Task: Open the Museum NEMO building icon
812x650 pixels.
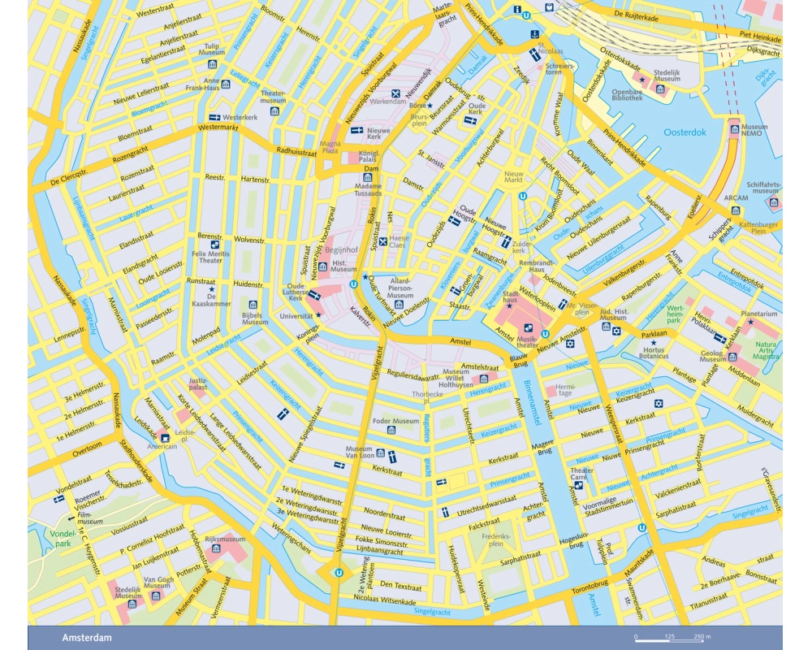Action: (x=734, y=128)
